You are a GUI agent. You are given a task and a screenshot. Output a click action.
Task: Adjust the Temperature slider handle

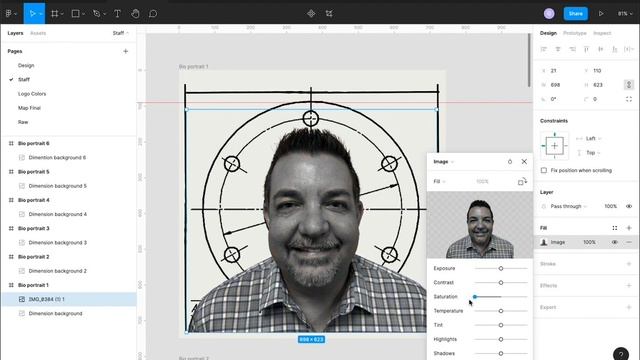501,311
